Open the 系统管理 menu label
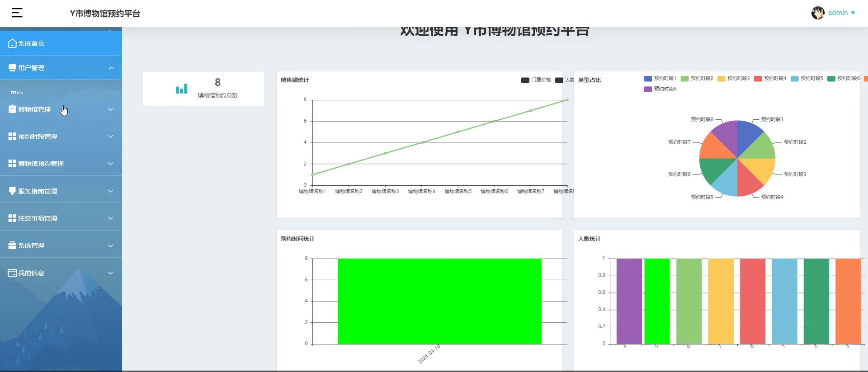This screenshot has width=868, height=372. [31, 245]
